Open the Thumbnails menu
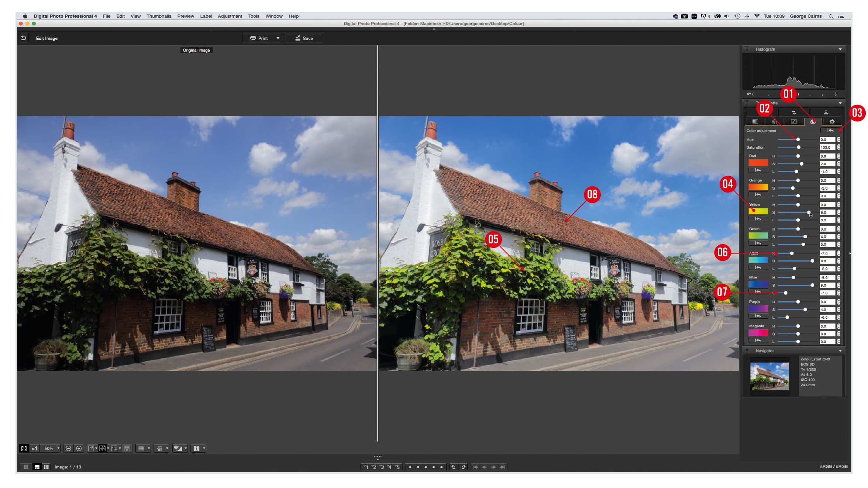Image resolution: width=868 pixels, height=488 pixels. click(x=159, y=16)
